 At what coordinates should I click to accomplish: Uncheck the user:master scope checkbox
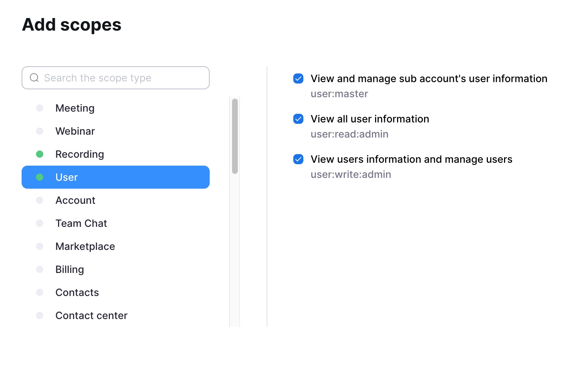298,78
